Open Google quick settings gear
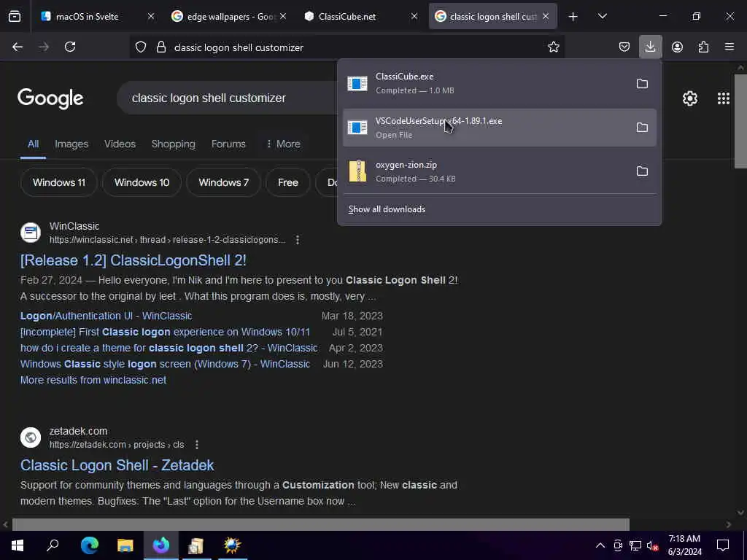Image resolution: width=747 pixels, height=560 pixels. 690,98
